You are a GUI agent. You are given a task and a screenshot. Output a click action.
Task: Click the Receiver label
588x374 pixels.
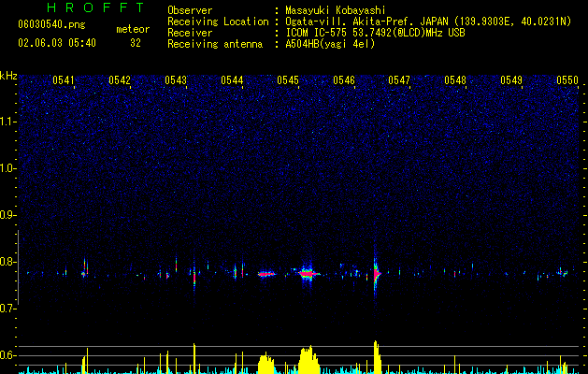tap(190, 33)
